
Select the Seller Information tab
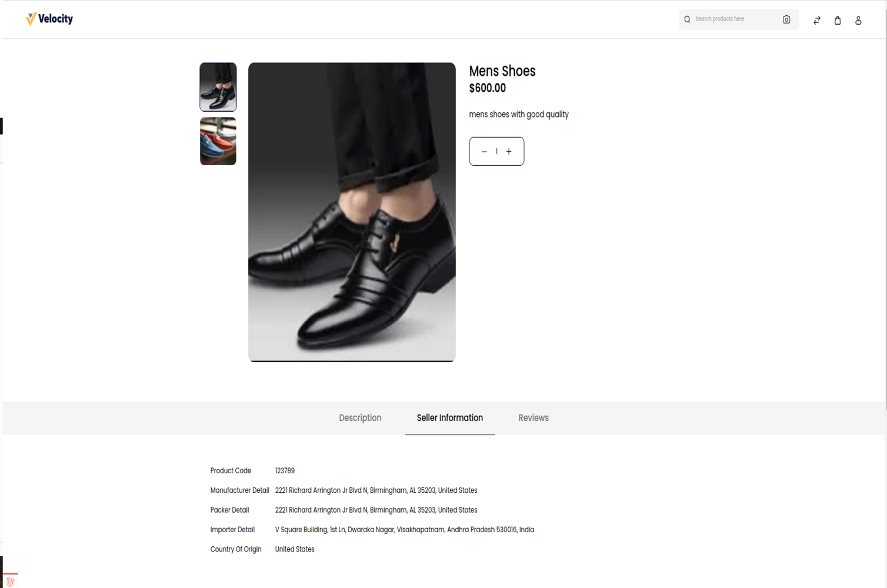[450, 418]
